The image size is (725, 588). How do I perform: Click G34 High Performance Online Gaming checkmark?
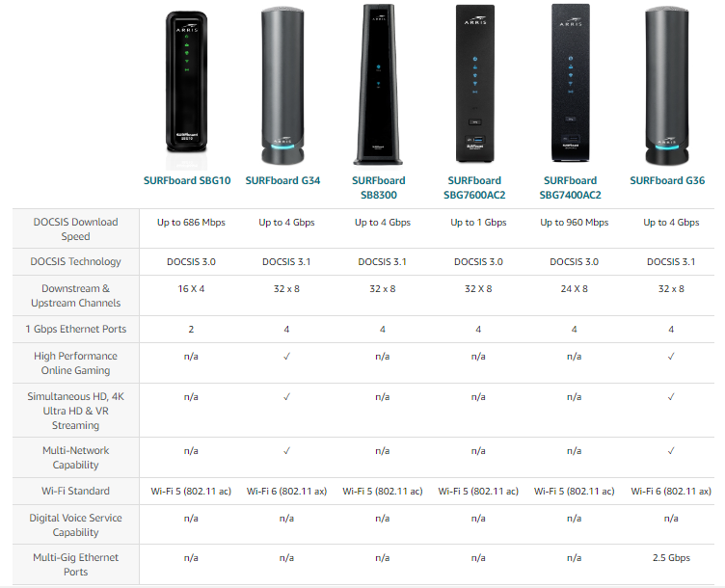click(286, 357)
